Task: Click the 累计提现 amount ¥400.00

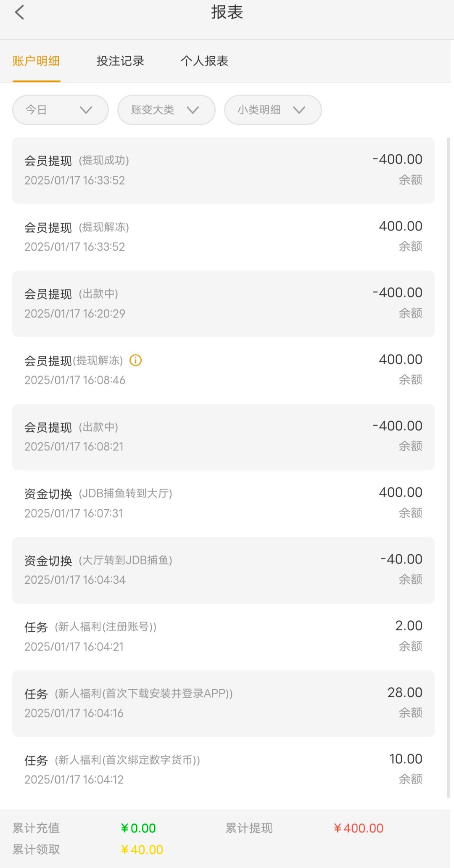Action: [358, 828]
